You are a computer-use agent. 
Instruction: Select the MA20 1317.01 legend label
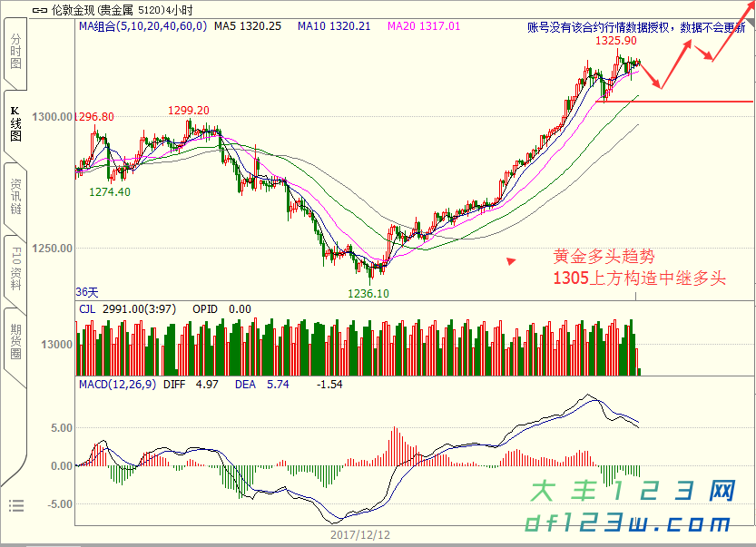[424, 27]
